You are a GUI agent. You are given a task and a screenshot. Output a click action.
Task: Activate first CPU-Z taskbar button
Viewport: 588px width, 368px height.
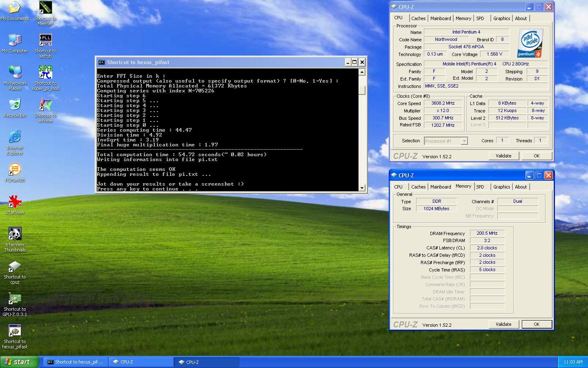point(141,362)
